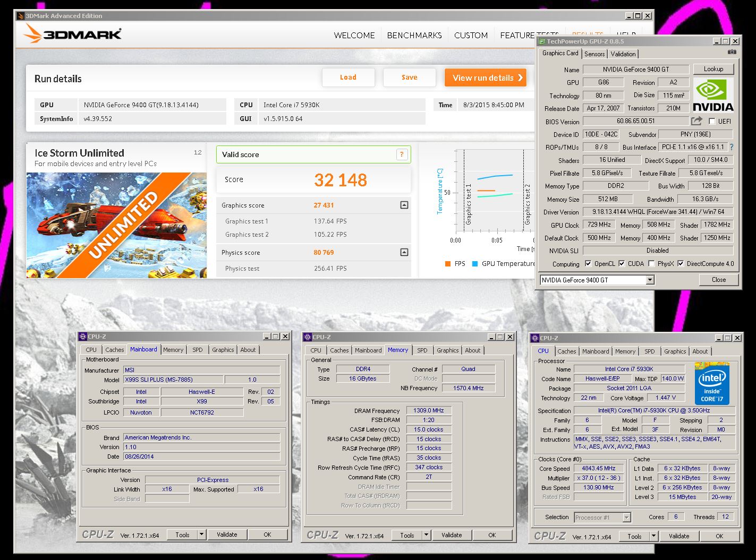Screen dimensions: 756x560
Task: Click OK in Memory CPU-Z window
Action: pyautogui.click(x=492, y=536)
